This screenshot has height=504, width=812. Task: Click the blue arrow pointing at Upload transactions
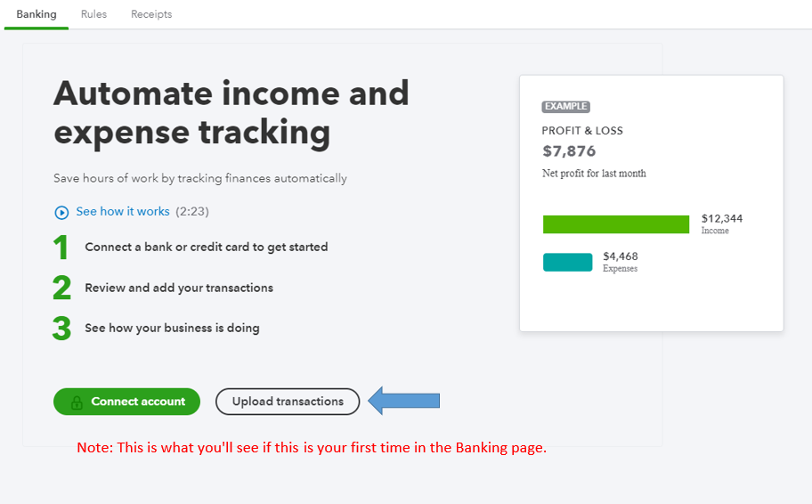pos(404,401)
